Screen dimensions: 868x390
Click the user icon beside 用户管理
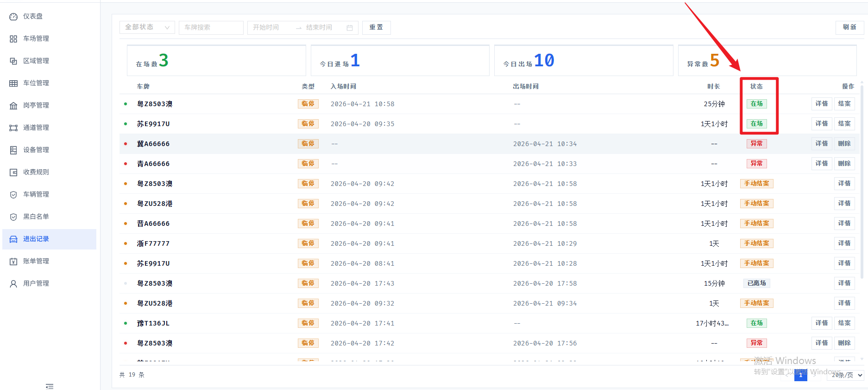tap(13, 284)
